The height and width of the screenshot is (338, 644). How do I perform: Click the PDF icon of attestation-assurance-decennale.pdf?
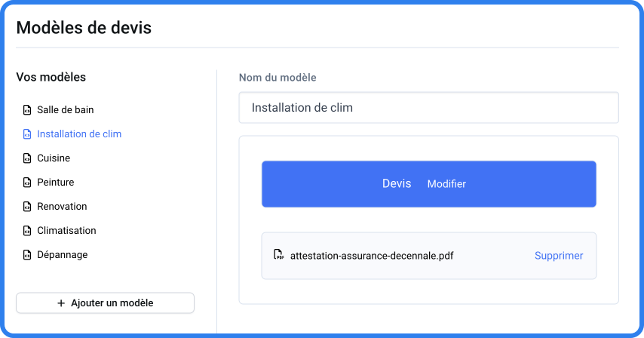pyautogui.click(x=278, y=254)
